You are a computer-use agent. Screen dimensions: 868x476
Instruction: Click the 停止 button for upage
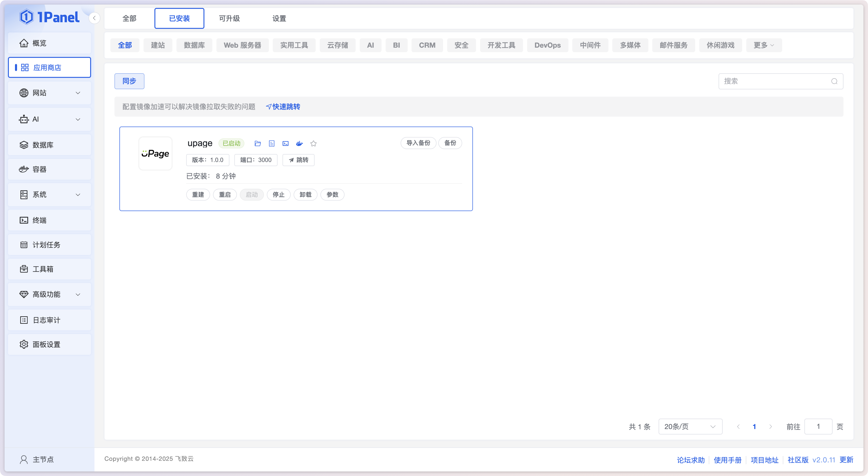[278, 195]
